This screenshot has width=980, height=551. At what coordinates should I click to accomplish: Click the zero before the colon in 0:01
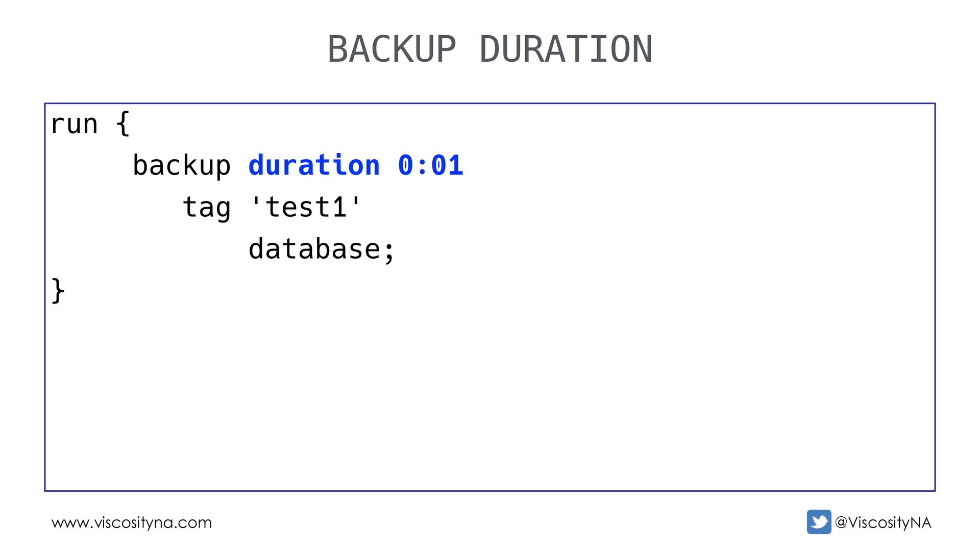point(406,165)
